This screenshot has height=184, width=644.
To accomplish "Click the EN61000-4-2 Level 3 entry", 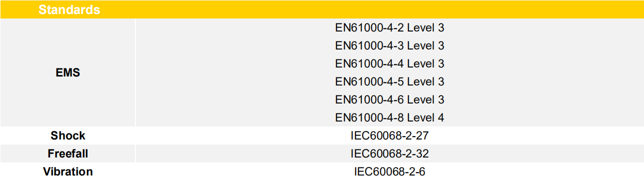I will [389, 27].
